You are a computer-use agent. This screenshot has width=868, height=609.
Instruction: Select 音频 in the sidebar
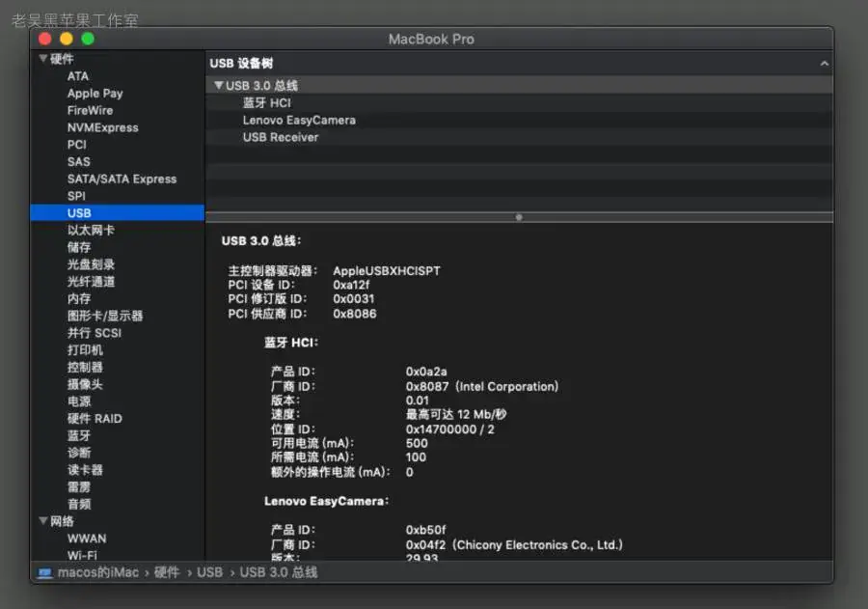tap(79, 504)
